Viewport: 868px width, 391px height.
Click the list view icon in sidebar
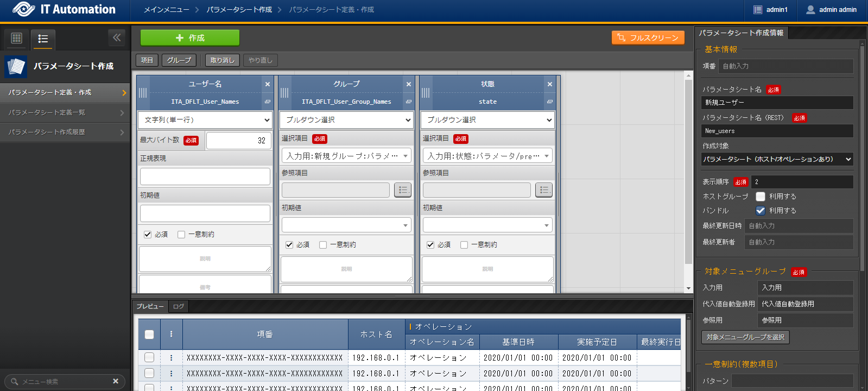coord(43,39)
